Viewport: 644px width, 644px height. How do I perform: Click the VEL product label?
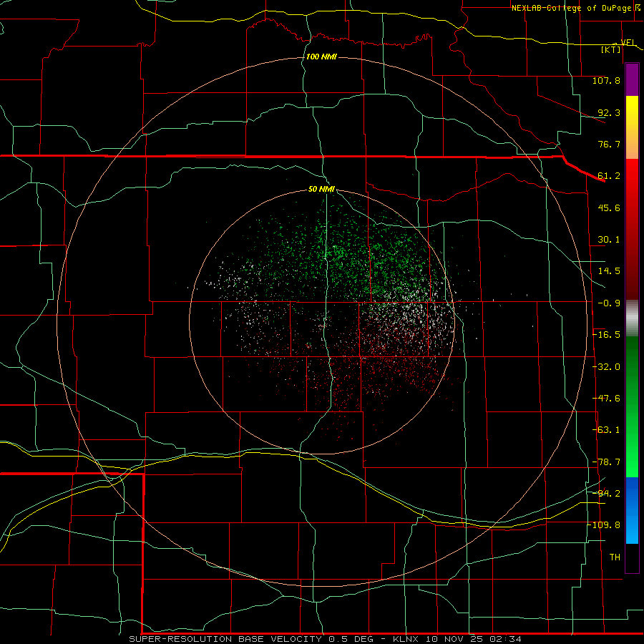(628, 42)
